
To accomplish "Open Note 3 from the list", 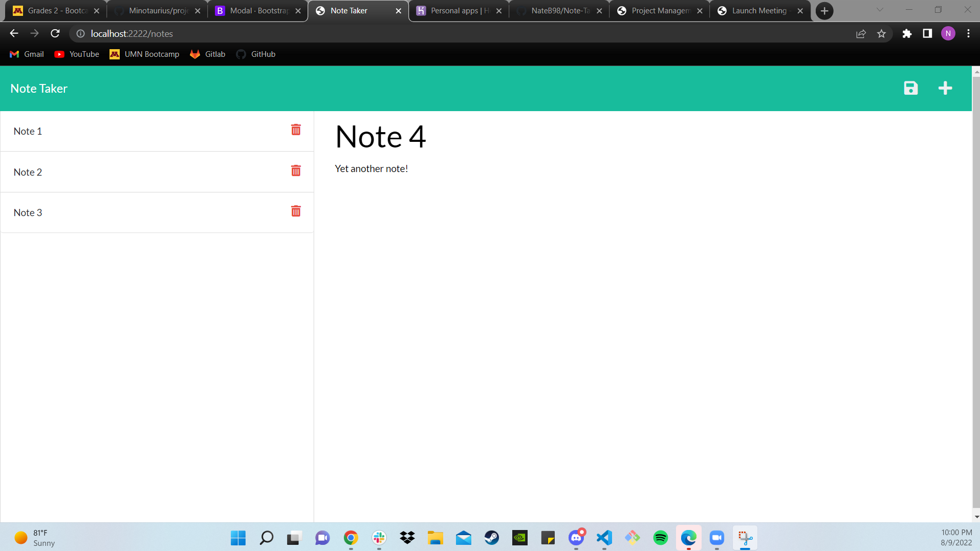I will pyautogui.click(x=28, y=213).
